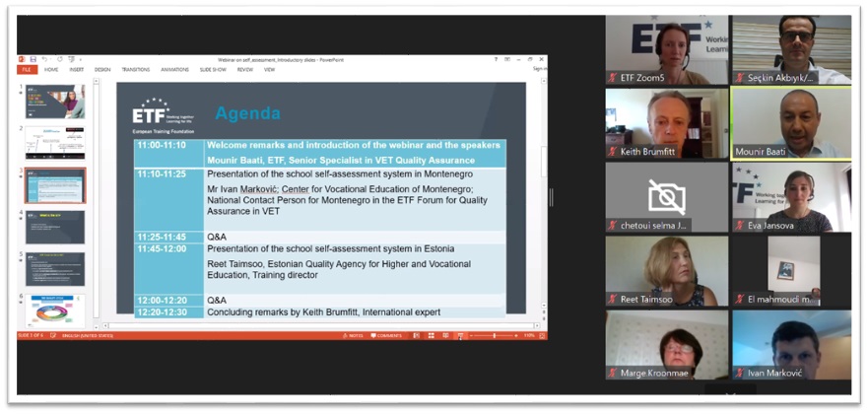The height and width of the screenshot is (414, 868).
Task: Click the SLIDE 3 OF 6 status indicator
Action: click(x=33, y=335)
